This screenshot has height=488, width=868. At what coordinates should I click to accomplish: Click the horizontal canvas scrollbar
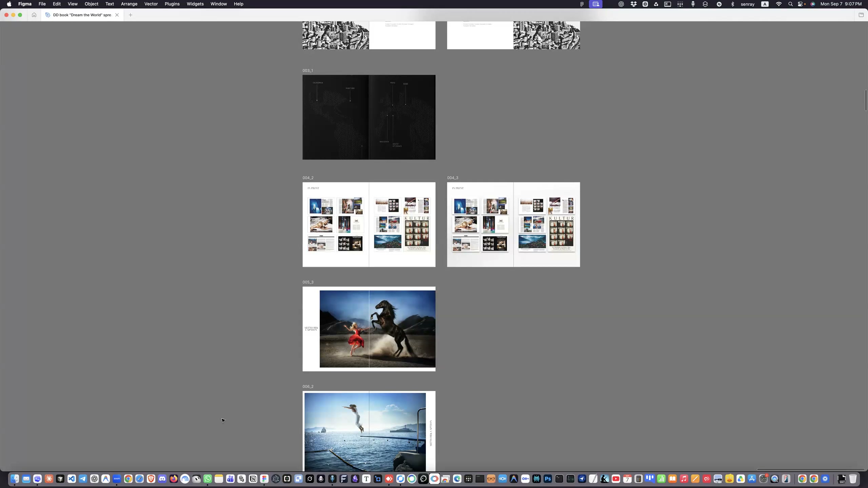810,469
